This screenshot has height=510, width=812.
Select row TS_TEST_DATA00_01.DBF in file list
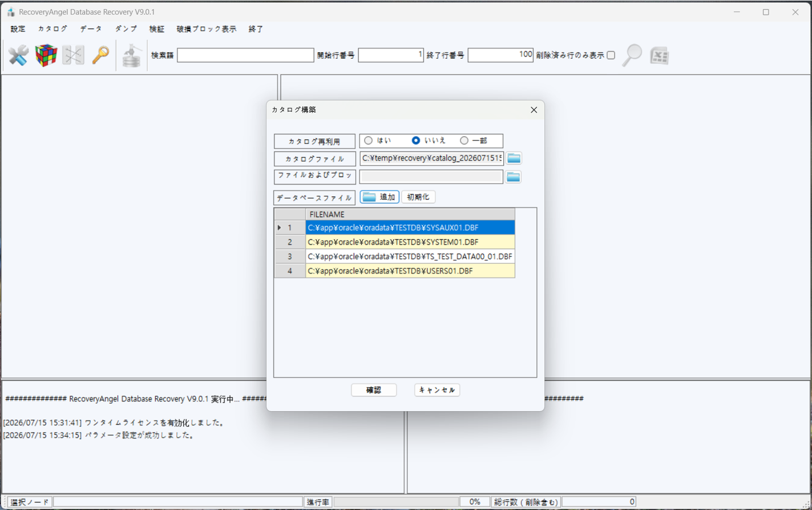click(410, 256)
